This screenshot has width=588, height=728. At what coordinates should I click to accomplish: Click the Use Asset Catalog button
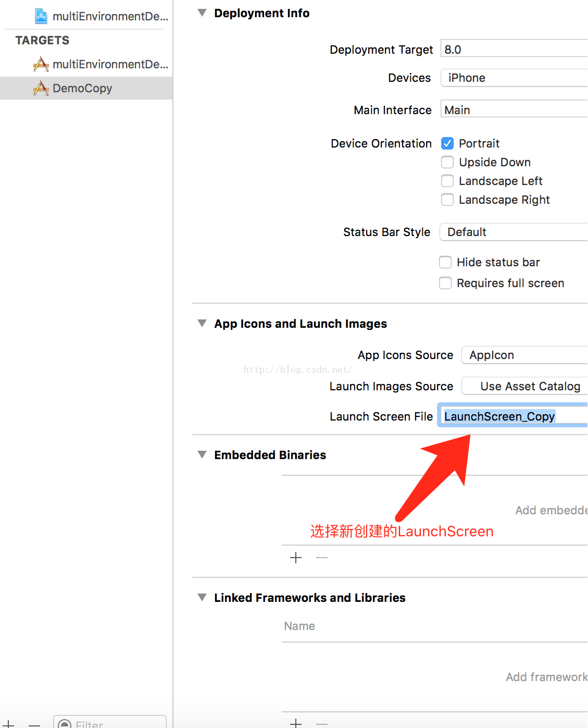pos(526,386)
